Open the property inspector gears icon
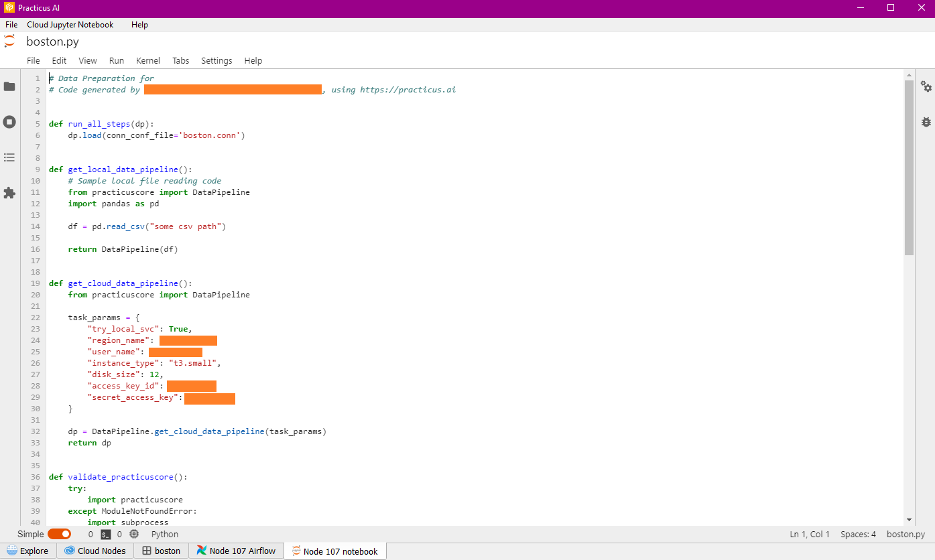The height and width of the screenshot is (560, 935). [926, 86]
